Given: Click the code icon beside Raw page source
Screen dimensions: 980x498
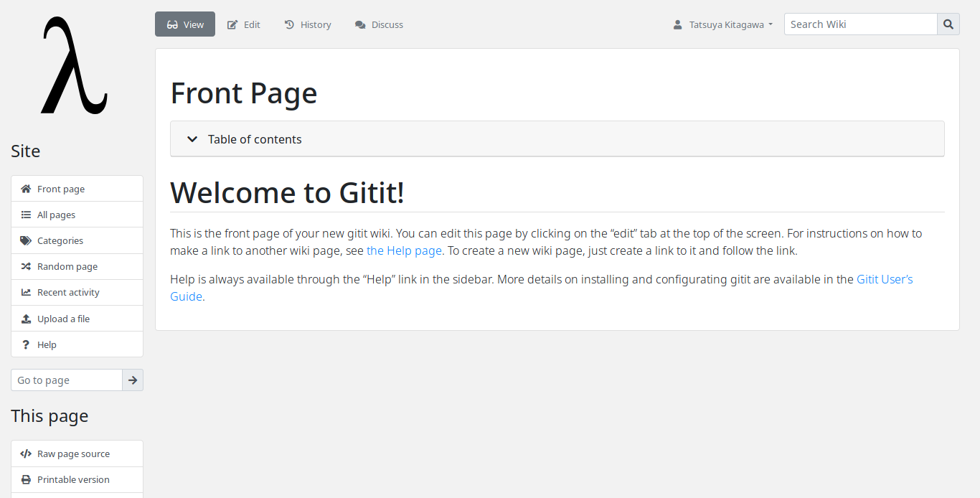Looking at the screenshot, I should [26, 454].
